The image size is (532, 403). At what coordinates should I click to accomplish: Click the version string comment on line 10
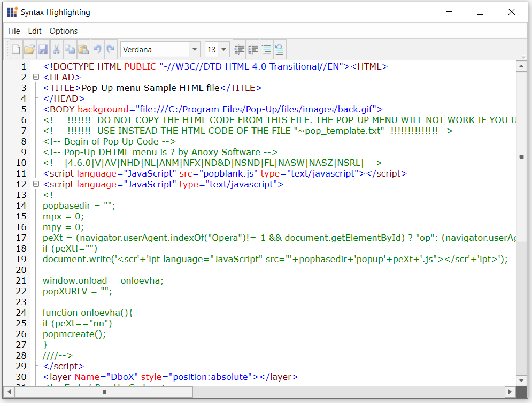coord(212,163)
